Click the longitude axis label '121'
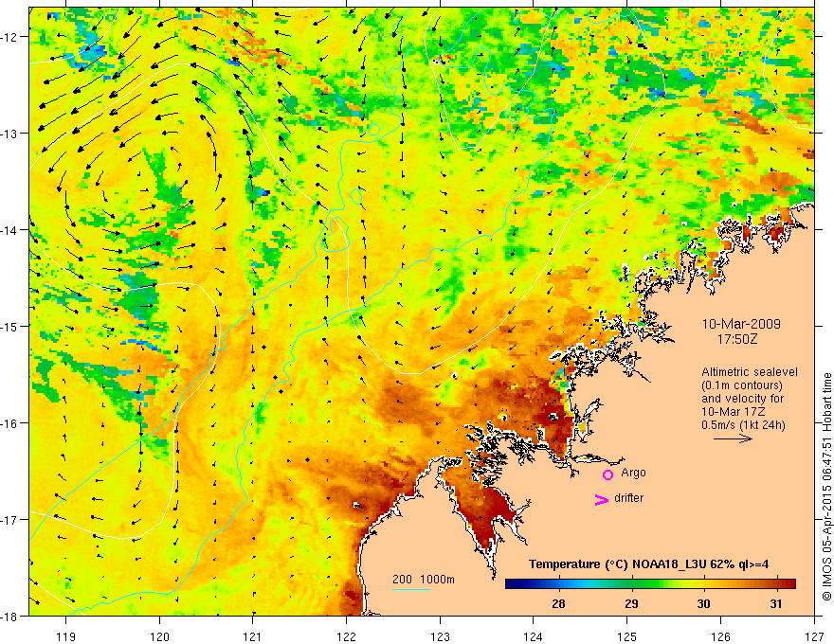This screenshot has width=834, height=644. (x=253, y=636)
